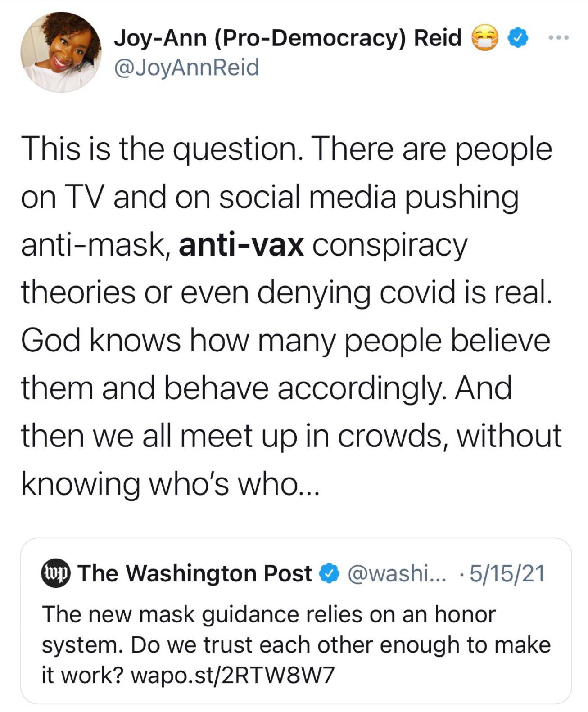The image size is (588, 712).
Task: Open the @JoyAnnReid handle
Action: click(x=186, y=68)
